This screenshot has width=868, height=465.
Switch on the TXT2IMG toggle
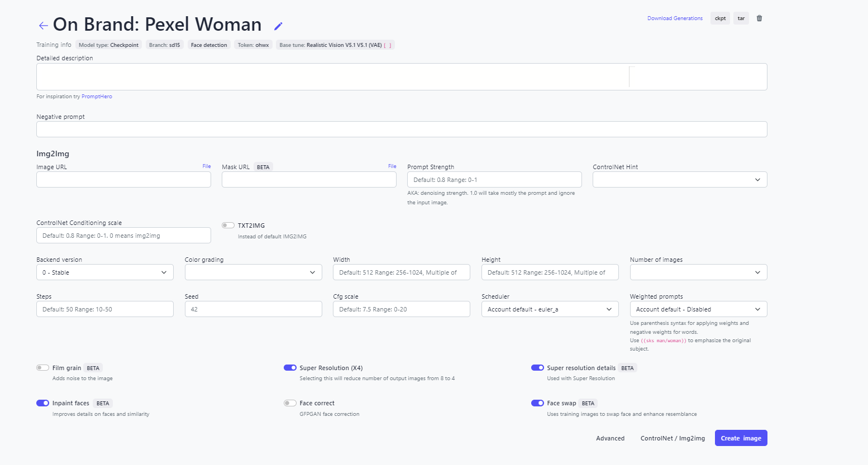[x=228, y=226]
